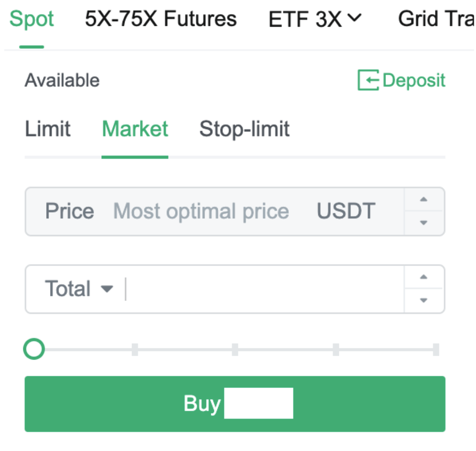Screen dimensions: 476x451
Task: Set amount slider to 50% mark
Action: pyautogui.click(x=235, y=349)
